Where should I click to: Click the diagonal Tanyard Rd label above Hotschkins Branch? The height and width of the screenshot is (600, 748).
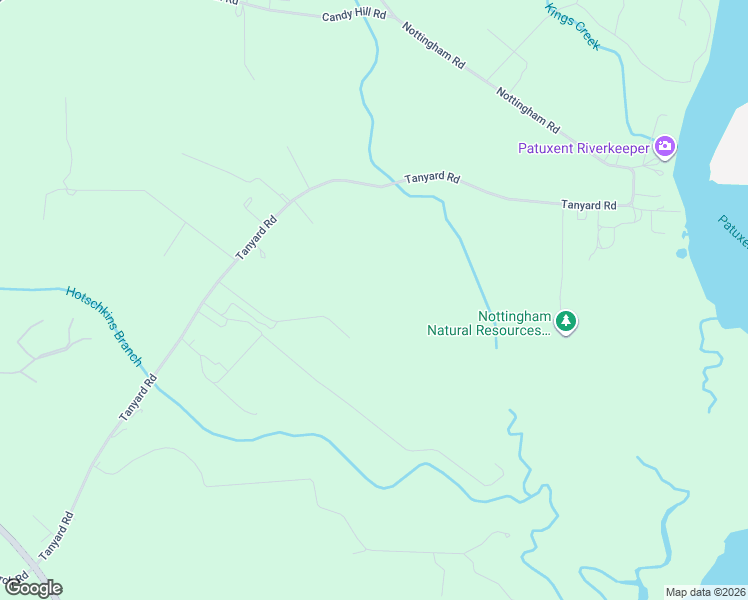256,238
